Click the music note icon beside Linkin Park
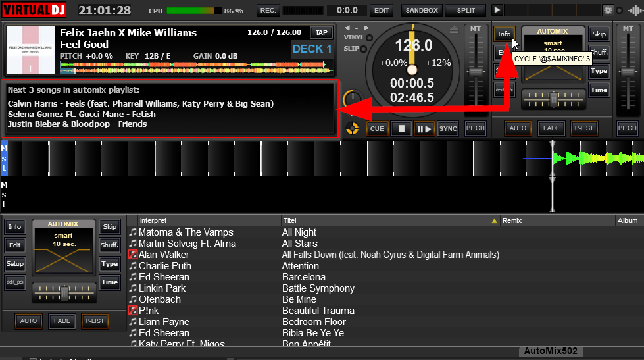 click(133, 288)
